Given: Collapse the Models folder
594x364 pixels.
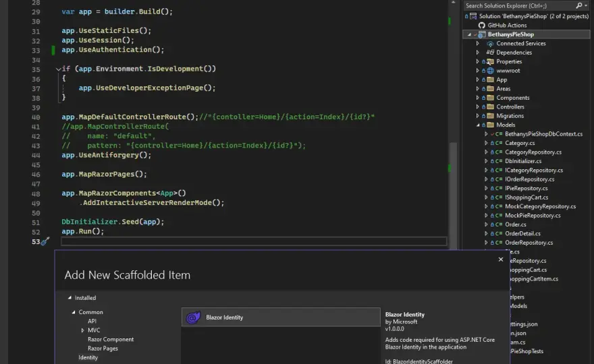Looking at the screenshot, I should 478,125.
